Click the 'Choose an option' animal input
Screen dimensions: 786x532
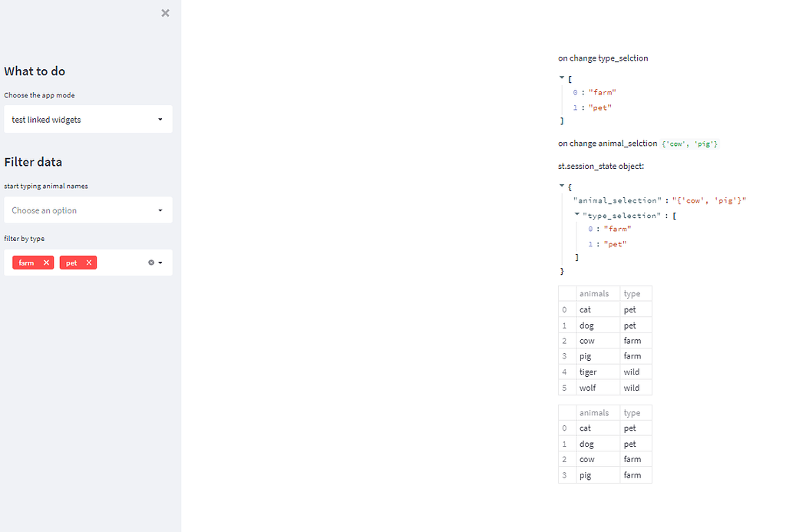tap(77, 210)
